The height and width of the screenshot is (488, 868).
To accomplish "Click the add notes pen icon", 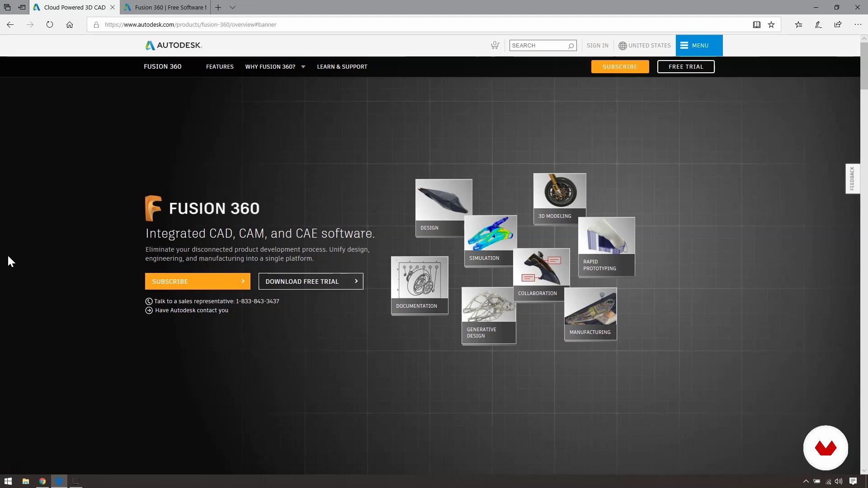I will pos(818,24).
